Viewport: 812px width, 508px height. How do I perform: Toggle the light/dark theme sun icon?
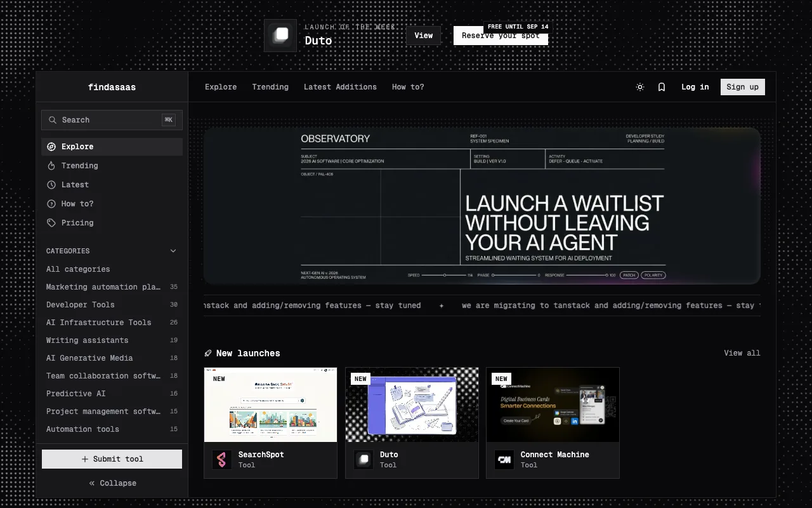[640, 87]
